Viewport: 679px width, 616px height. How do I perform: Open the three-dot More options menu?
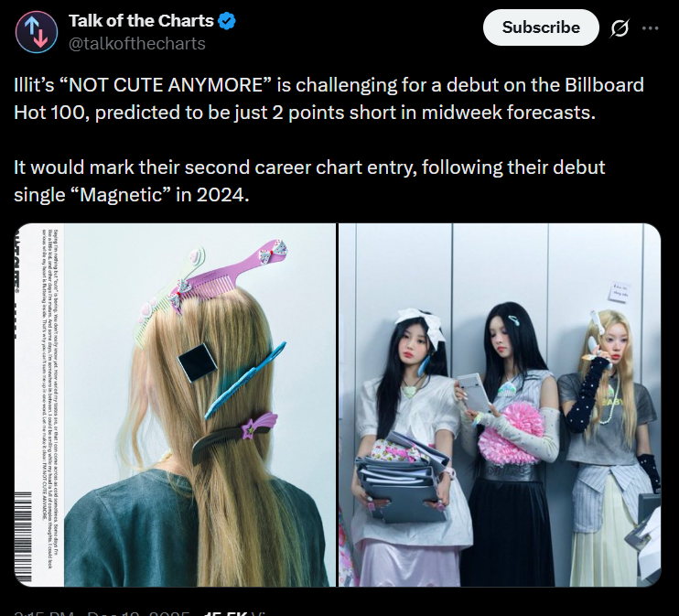(651, 28)
